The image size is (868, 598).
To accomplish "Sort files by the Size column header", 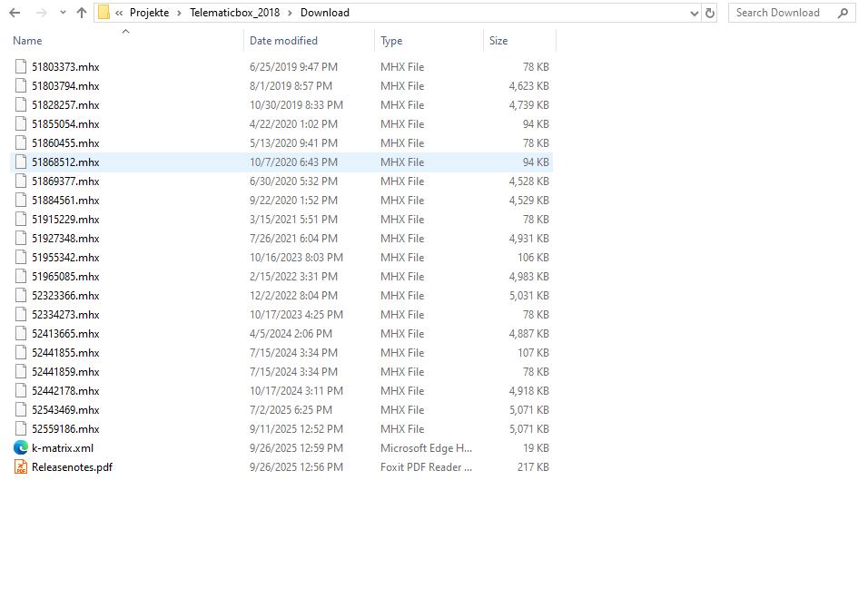I will [498, 41].
